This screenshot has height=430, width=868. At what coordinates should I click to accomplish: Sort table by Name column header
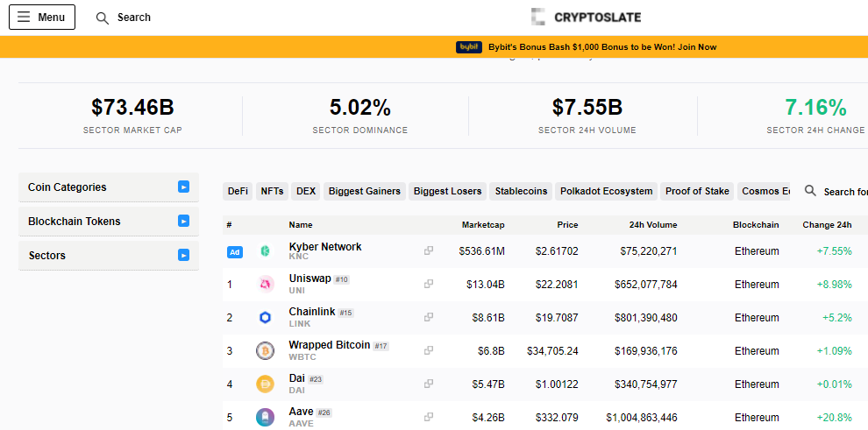(301, 225)
